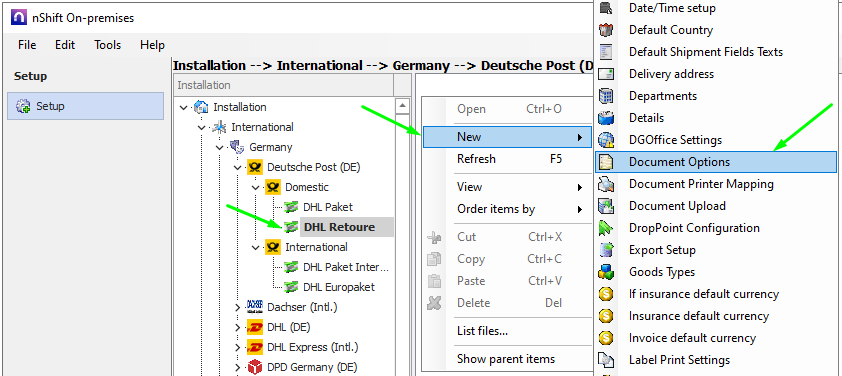Collapse the Domestic node under Deutsche Post

click(256, 187)
